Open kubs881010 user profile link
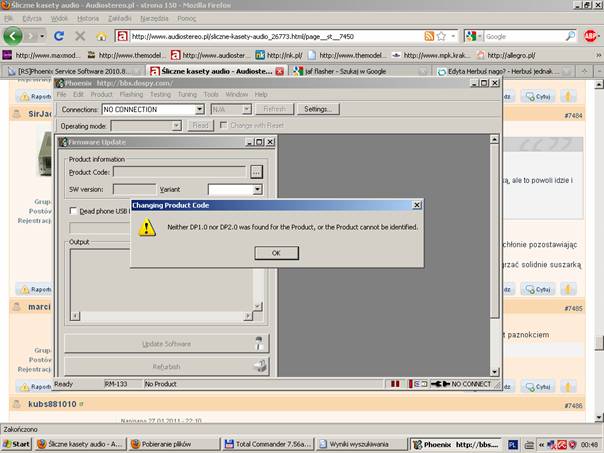The image size is (604, 453). 52,404
